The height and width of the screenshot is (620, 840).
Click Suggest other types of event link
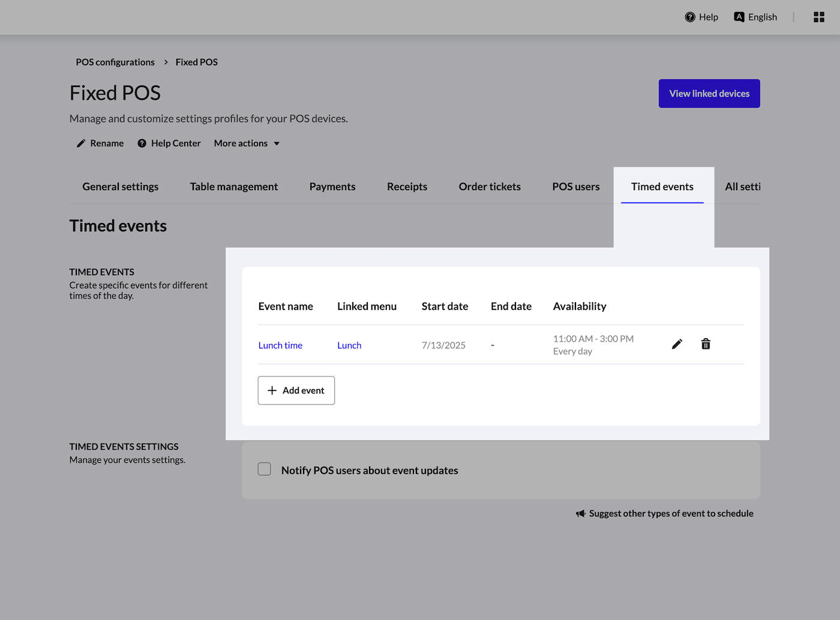(x=671, y=514)
